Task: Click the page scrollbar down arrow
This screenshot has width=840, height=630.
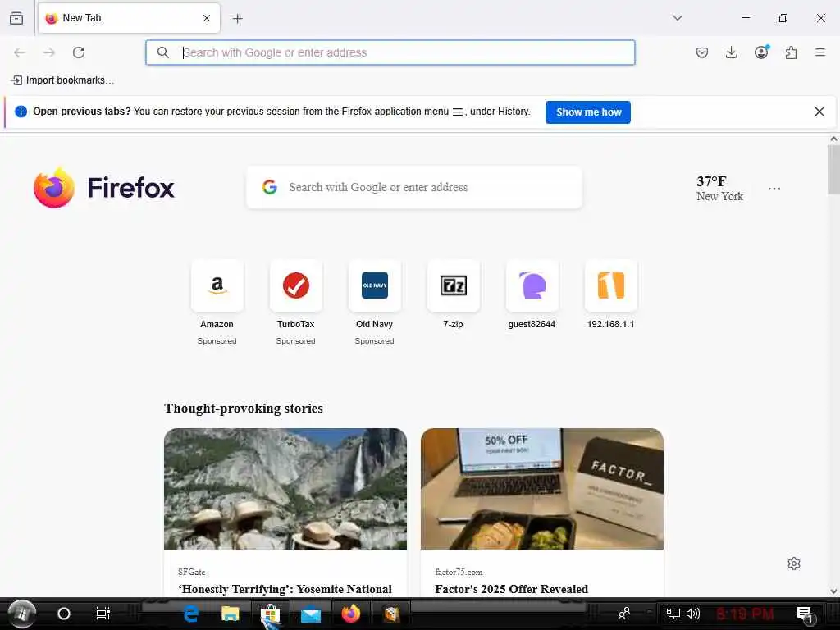Action: tap(833, 591)
